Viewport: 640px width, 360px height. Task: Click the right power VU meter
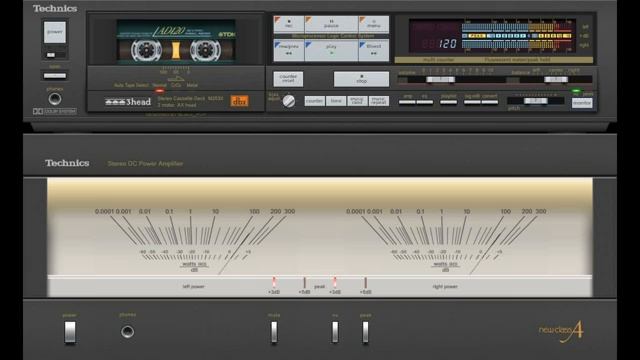446,241
